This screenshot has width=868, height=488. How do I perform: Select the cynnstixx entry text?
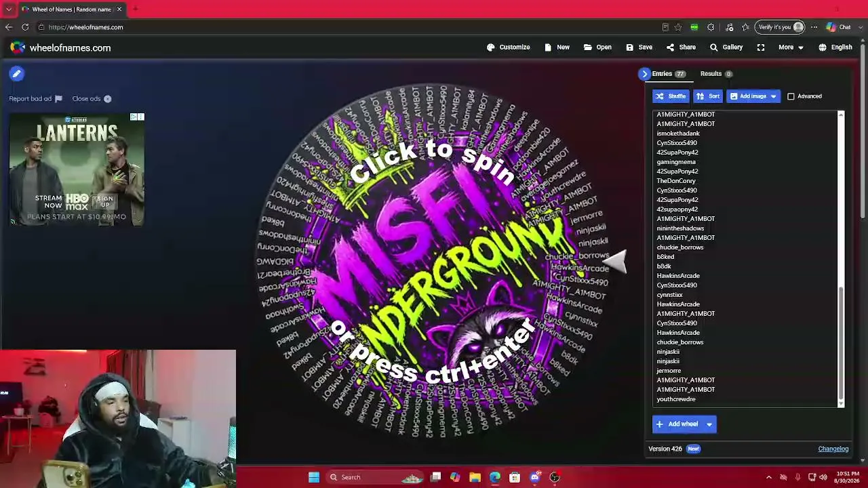[669, 295]
